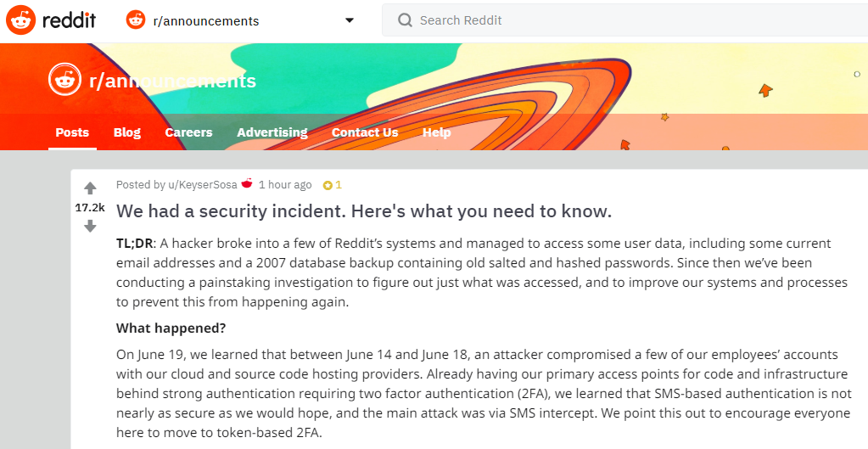This screenshot has width=868, height=449.
Task: Open the Help tab
Action: [437, 132]
